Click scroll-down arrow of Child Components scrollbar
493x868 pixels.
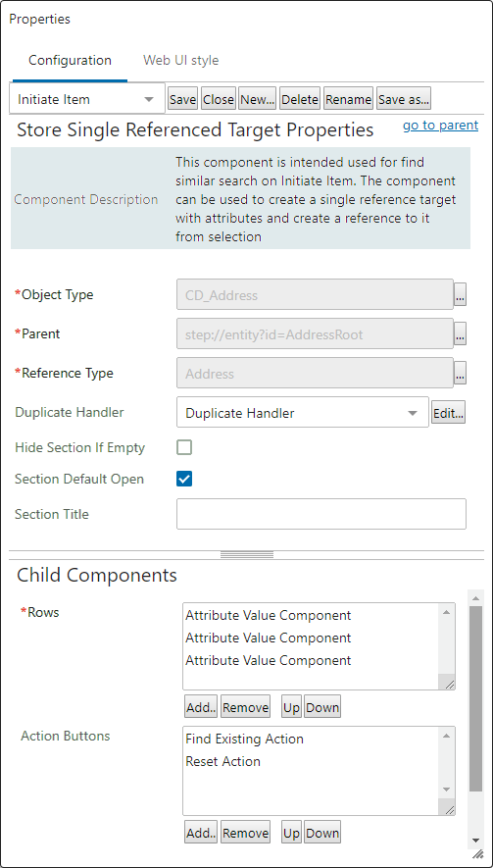coord(475,841)
